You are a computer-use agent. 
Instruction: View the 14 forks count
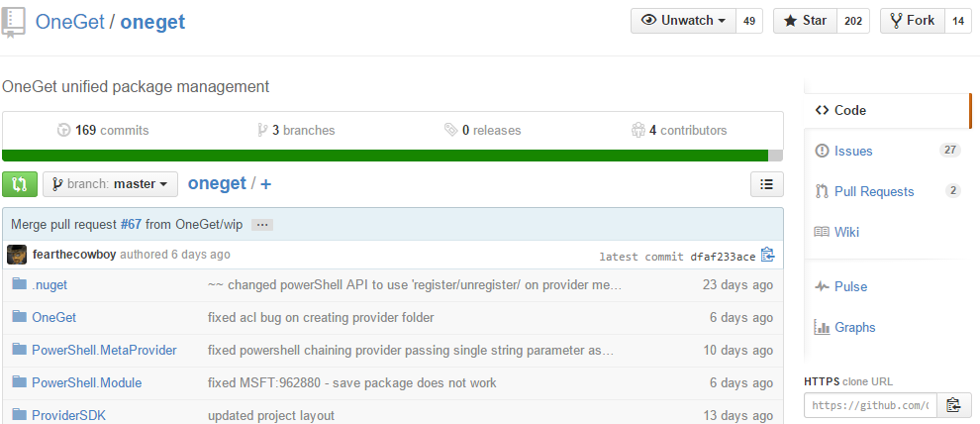coord(958,21)
